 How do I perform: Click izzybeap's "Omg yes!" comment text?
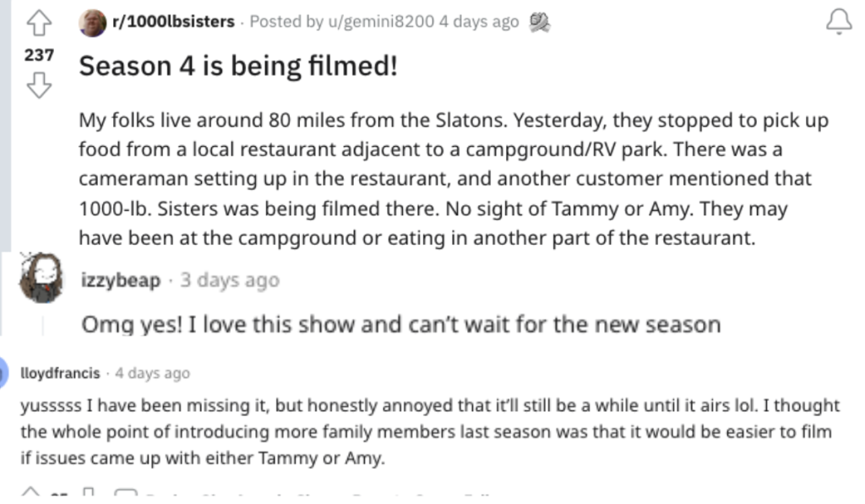pos(400,324)
